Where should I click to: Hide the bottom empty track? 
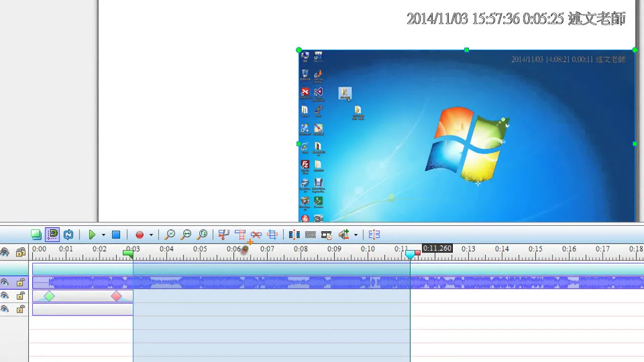pyautogui.click(x=5, y=309)
